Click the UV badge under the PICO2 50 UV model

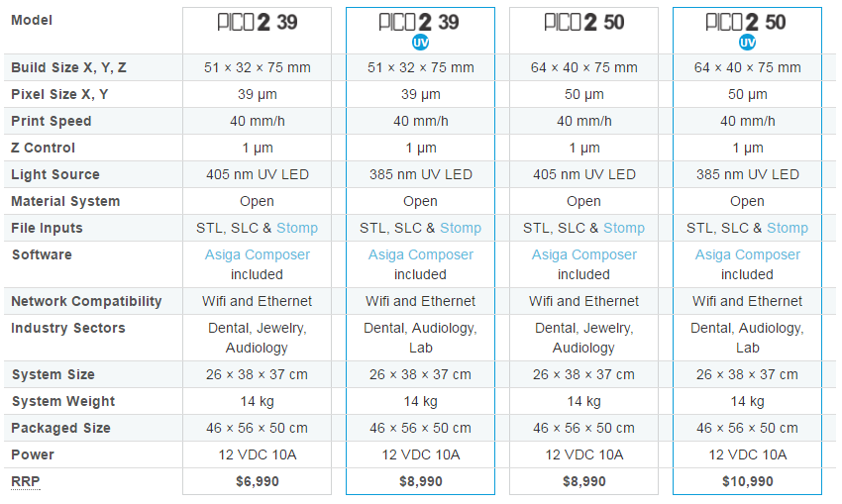tap(747, 43)
